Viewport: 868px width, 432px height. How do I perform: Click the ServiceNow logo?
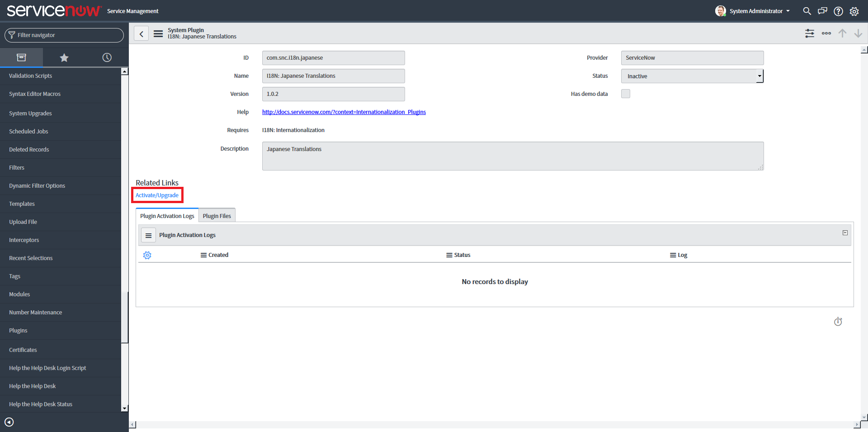(x=54, y=11)
